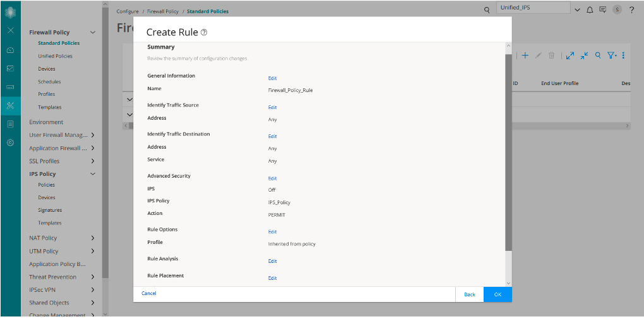Collapse the IPS Policy menu section
This screenshot has width=644, height=319.
(93, 174)
